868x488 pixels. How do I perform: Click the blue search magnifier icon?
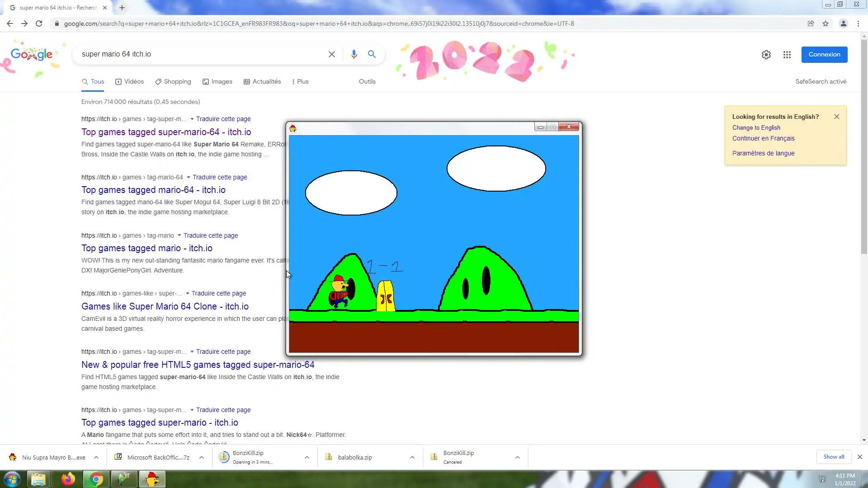coord(372,54)
